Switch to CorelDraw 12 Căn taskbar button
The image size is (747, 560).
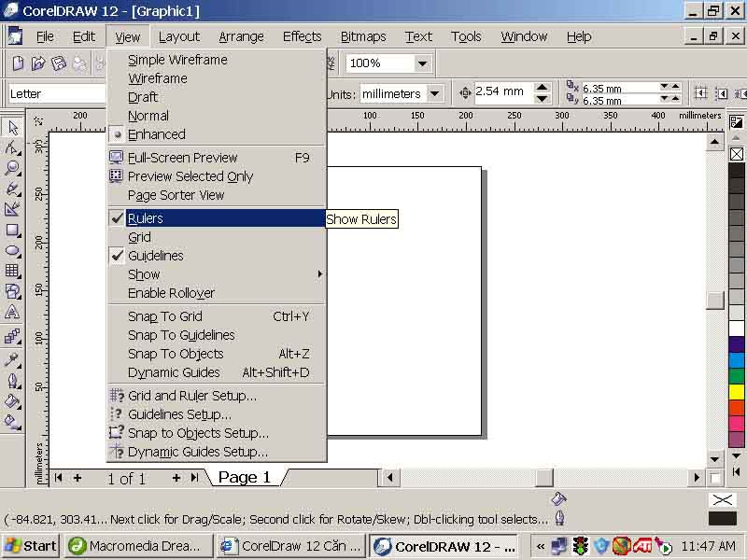tap(290, 546)
